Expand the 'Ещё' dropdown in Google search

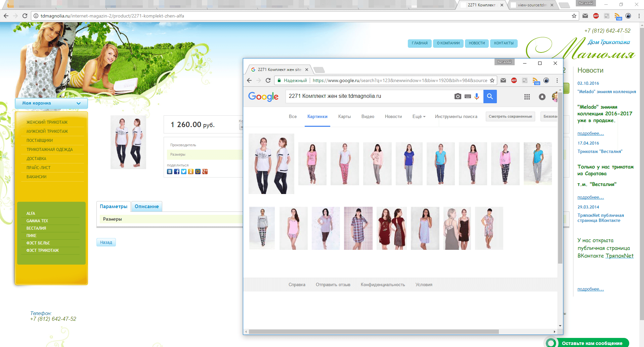(x=419, y=116)
